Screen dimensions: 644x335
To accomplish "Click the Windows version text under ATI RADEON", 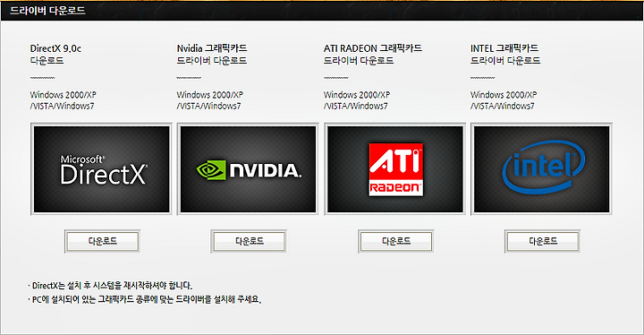I will click(357, 100).
